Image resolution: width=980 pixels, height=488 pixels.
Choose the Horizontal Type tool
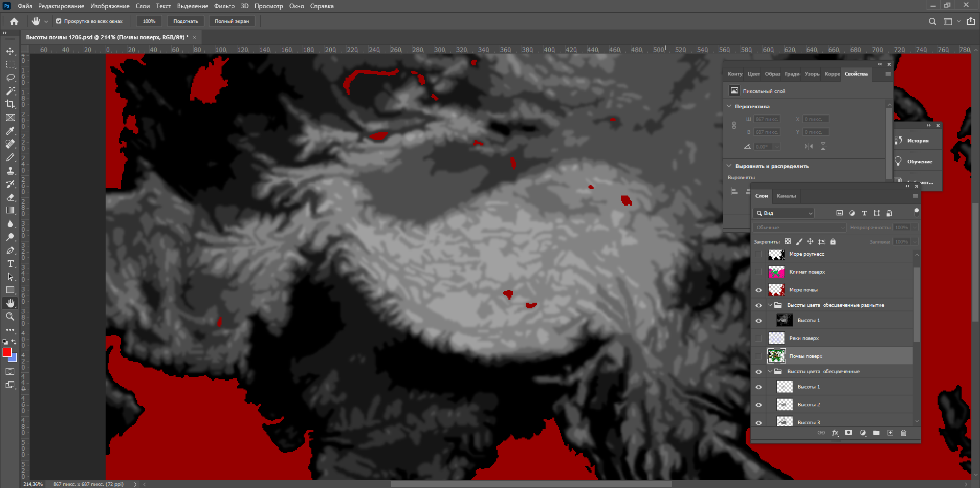point(10,263)
